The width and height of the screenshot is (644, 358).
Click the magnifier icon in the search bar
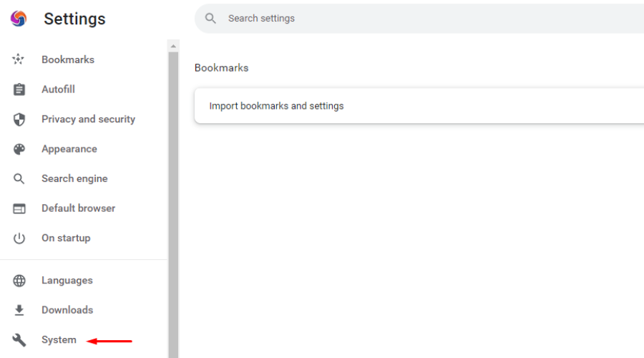point(210,19)
